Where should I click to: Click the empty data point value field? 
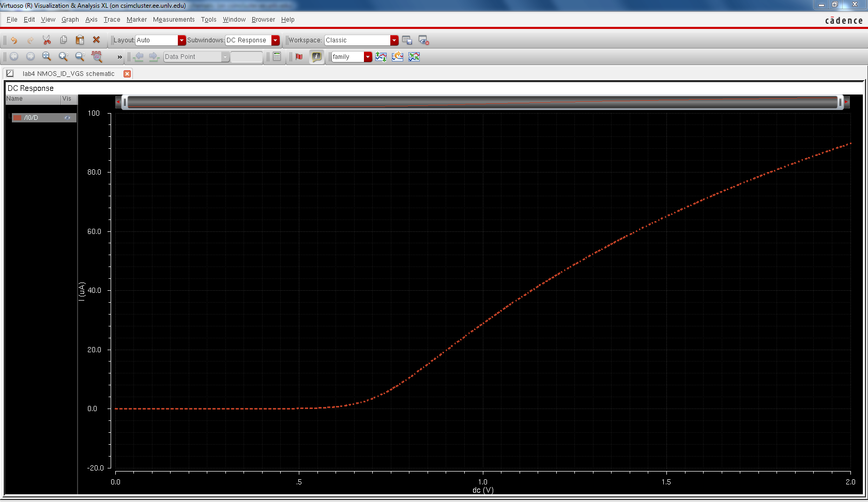247,57
